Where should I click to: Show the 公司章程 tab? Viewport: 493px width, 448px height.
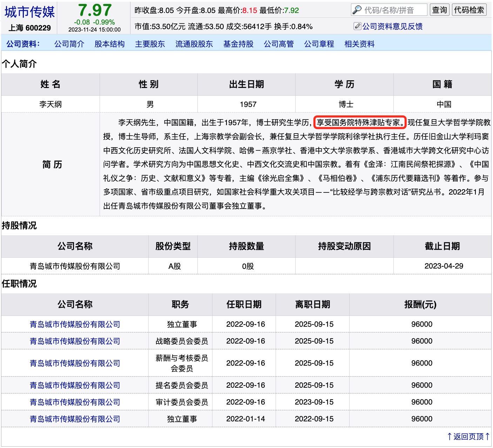coord(319,44)
